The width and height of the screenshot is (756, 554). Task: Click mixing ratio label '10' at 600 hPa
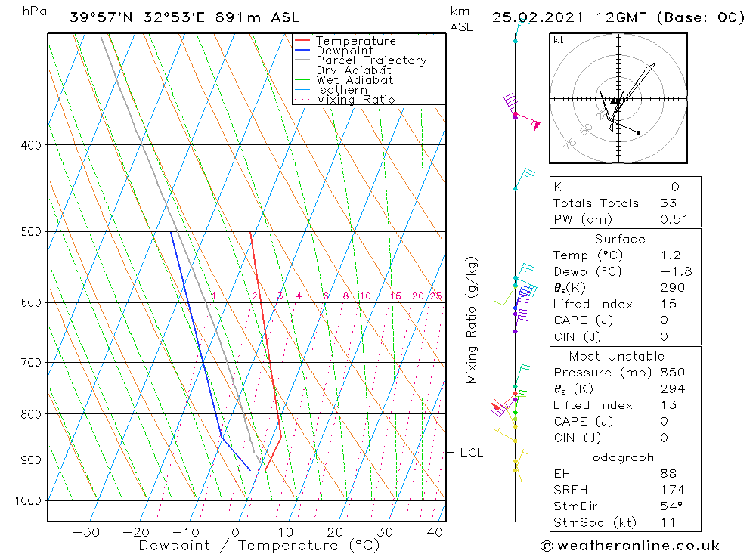pyautogui.click(x=365, y=296)
